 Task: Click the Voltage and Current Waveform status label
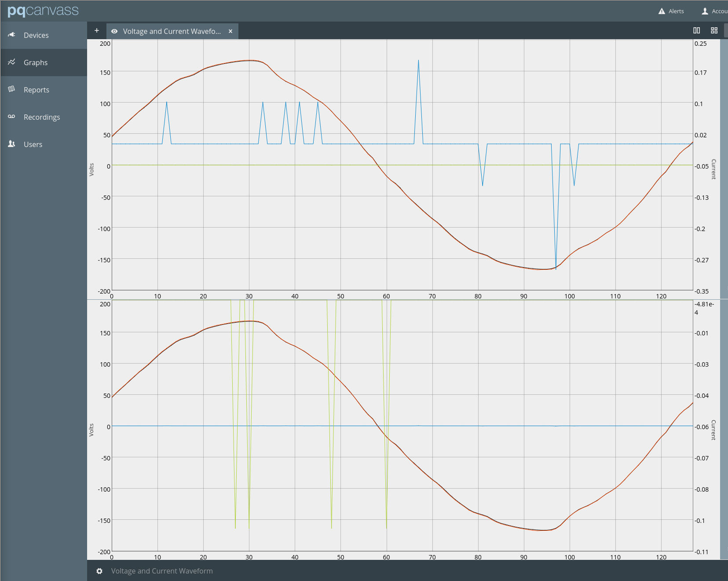click(162, 571)
